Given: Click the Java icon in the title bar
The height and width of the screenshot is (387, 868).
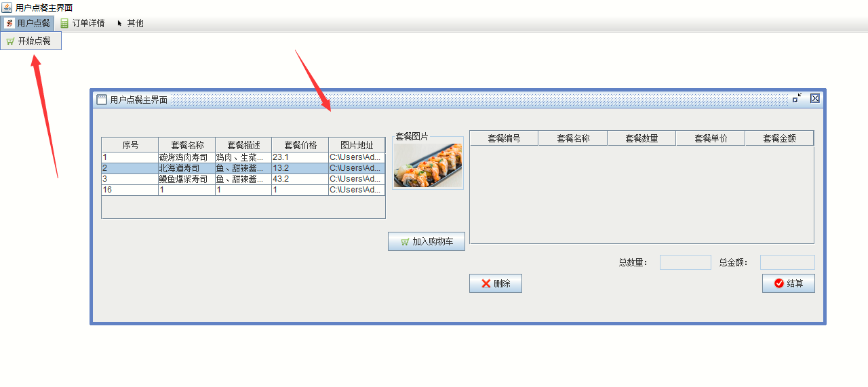Looking at the screenshot, I should (7, 7).
